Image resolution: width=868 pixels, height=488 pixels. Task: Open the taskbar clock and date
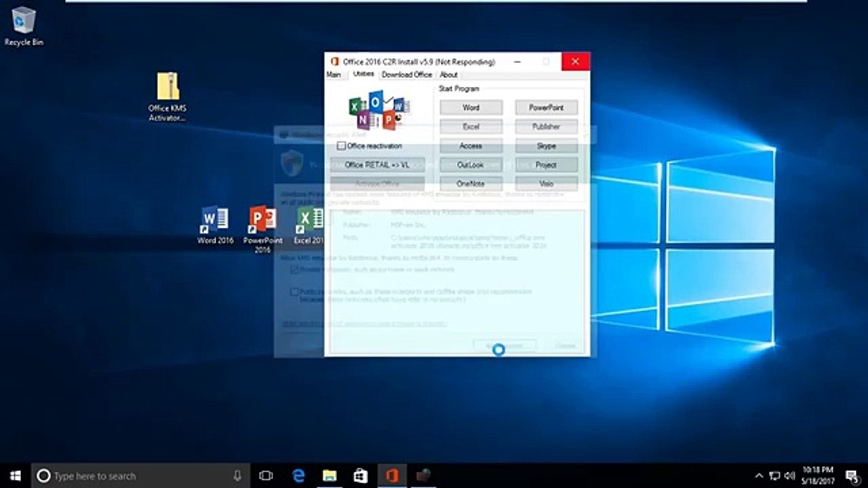pos(818,476)
